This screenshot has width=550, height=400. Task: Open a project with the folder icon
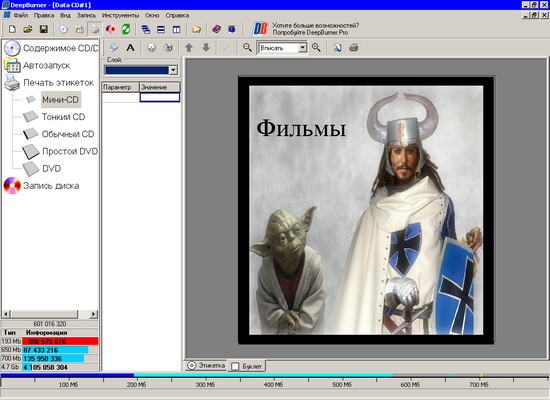pos(28,29)
